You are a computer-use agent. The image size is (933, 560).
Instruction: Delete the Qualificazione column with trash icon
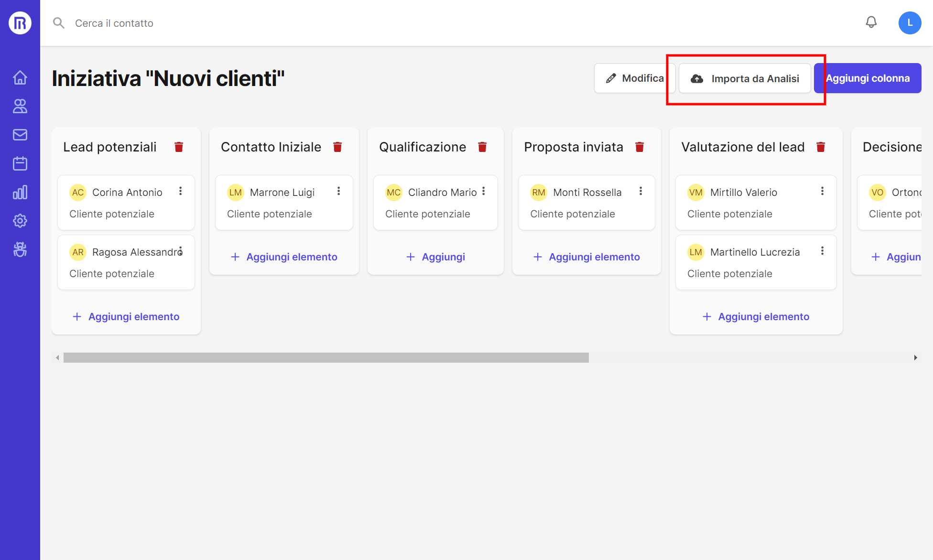[482, 147]
